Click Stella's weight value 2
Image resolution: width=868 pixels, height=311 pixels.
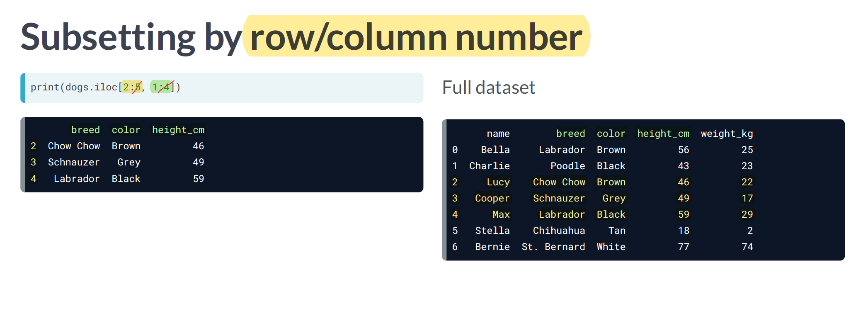[x=750, y=231]
